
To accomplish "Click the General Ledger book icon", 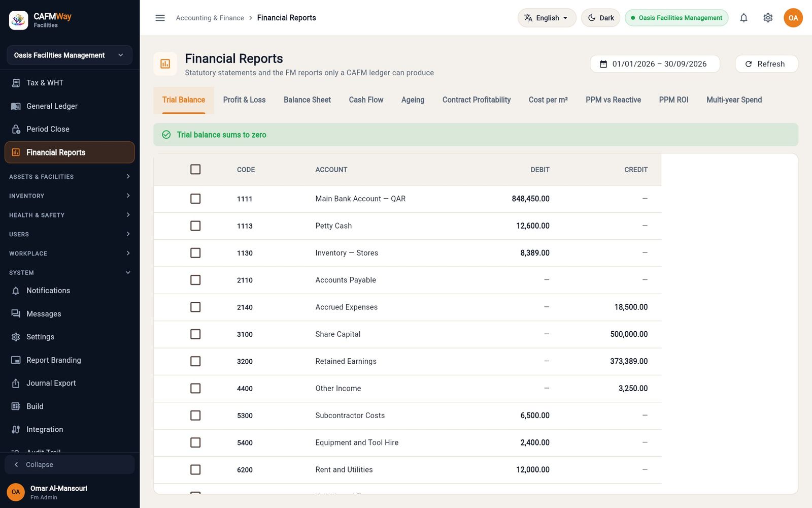I will (x=16, y=106).
